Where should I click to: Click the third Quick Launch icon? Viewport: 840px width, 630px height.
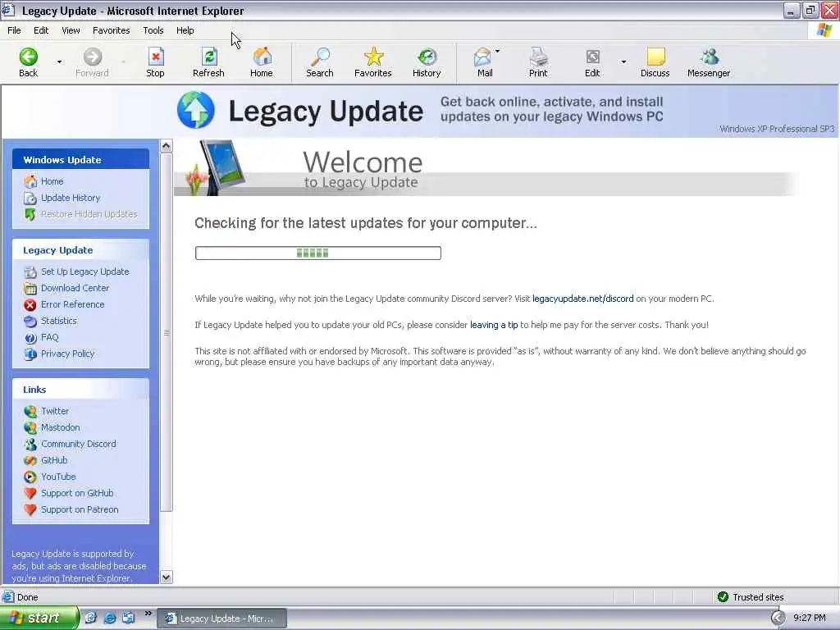point(129,619)
